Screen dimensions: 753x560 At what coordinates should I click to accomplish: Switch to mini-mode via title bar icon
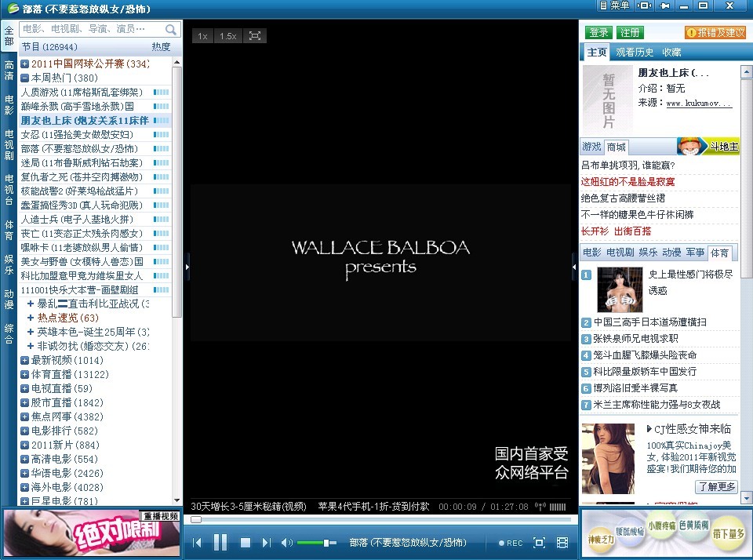[644, 6]
